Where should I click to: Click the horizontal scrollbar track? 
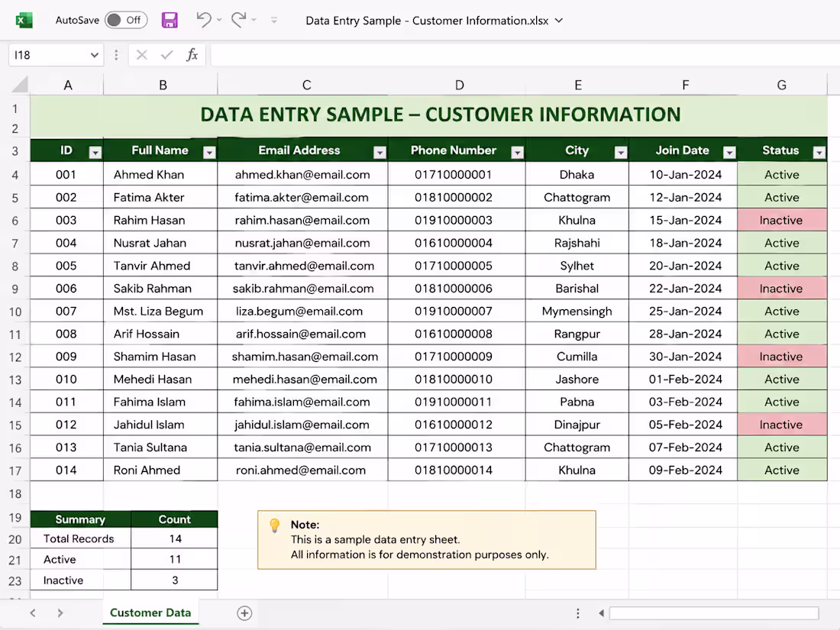click(x=714, y=613)
